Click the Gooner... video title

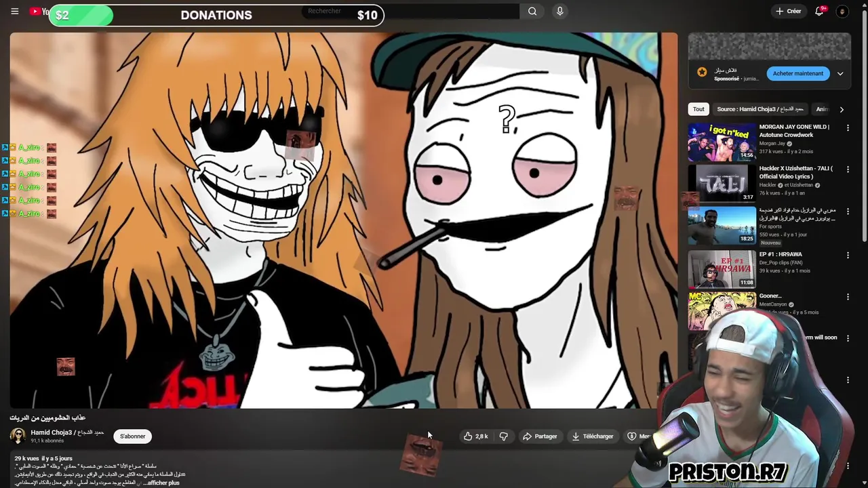point(770,296)
